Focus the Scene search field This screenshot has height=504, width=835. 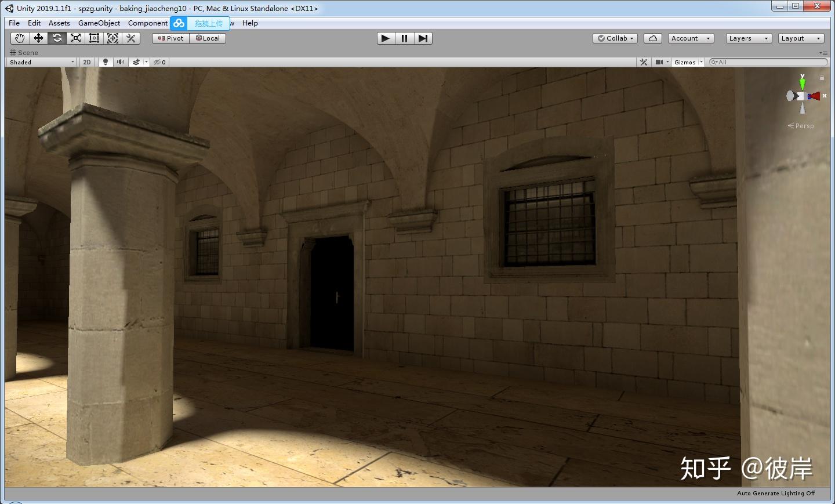pyautogui.click(x=768, y=62)
